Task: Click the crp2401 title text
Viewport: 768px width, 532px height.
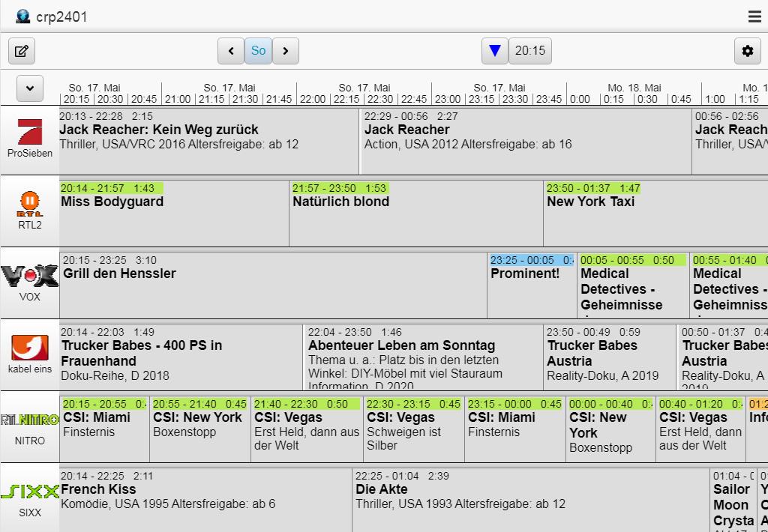Action: [61, 17]
